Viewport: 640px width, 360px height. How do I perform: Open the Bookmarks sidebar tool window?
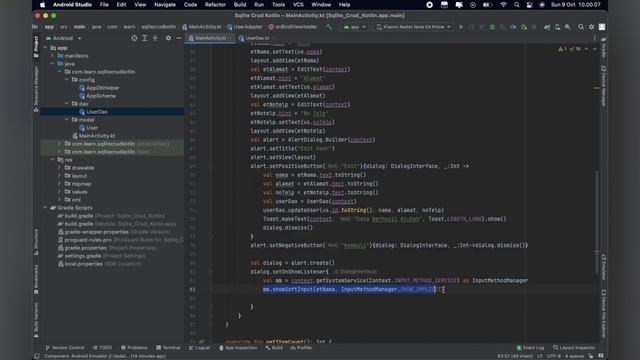pyautogui.click(x=36, y=279)
